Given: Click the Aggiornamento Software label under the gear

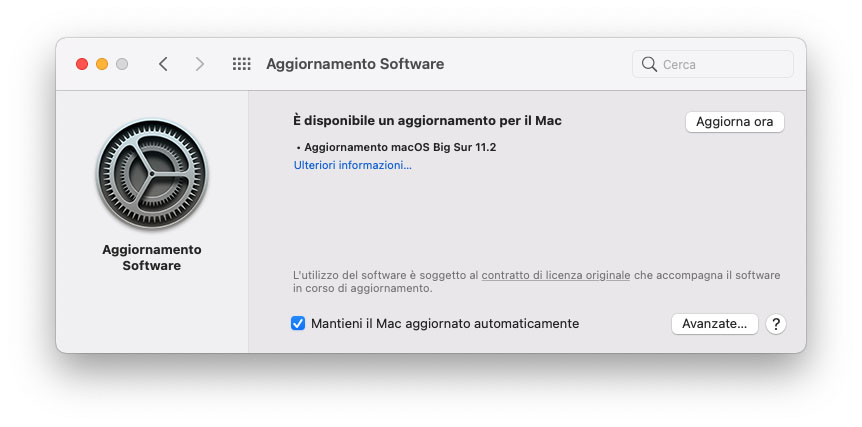Looking at the screenshot, I should pyautogui.click(x=152, y=258).
